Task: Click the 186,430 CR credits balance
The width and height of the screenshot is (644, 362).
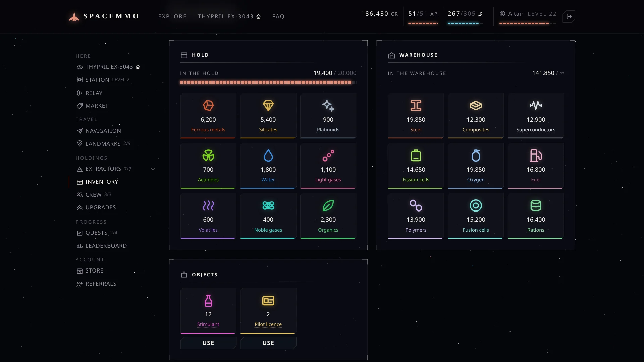Action: click(x=379, y=14)
